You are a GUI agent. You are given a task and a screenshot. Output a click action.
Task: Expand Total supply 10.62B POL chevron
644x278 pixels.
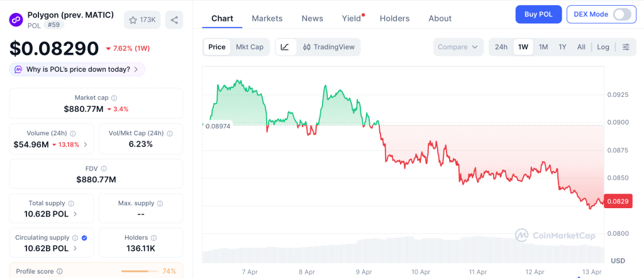(x=75, y=214)
